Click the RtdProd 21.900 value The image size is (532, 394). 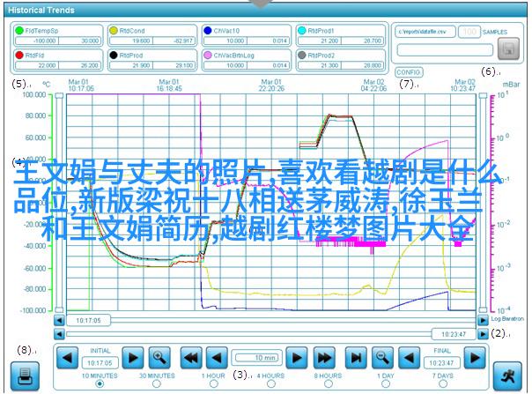click(x=131, y=65)
